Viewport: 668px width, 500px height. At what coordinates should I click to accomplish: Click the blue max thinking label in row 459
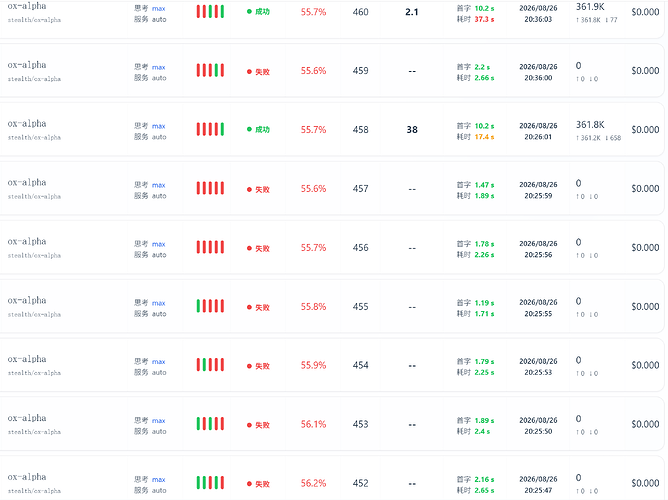[158, 67]
